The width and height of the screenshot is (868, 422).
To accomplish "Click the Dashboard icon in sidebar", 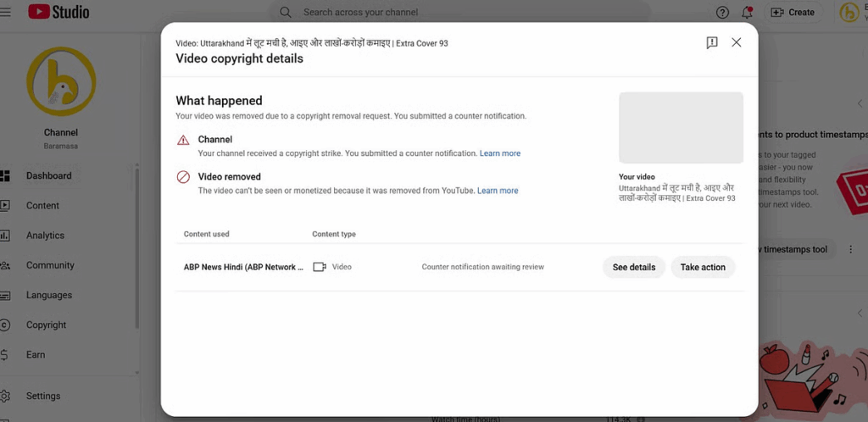I will 5,176.
